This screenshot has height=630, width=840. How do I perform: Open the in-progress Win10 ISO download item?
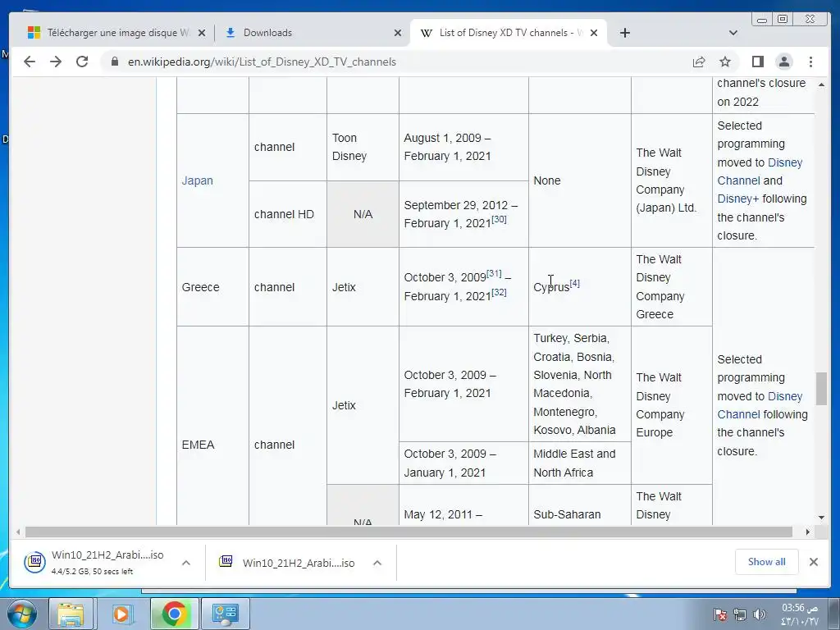(94, 562)
